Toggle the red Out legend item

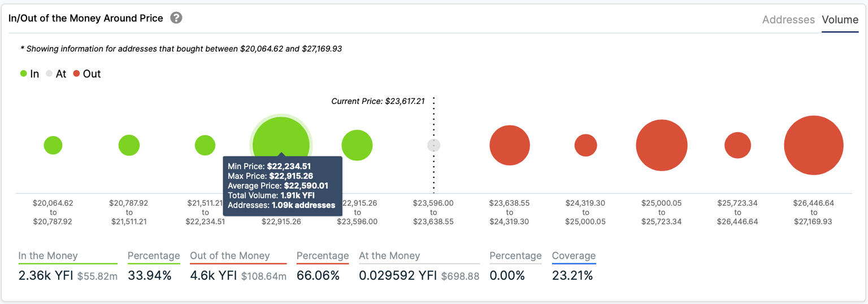click(x=86, y=74)
